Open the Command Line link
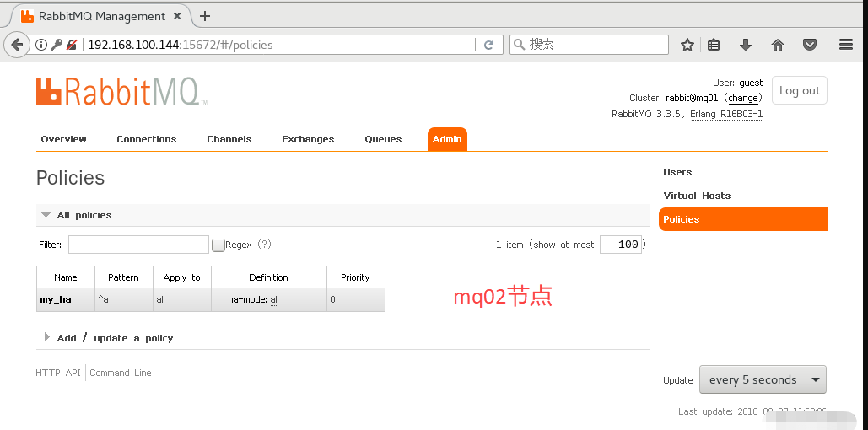The image size is (868, 430). (120, 373)
